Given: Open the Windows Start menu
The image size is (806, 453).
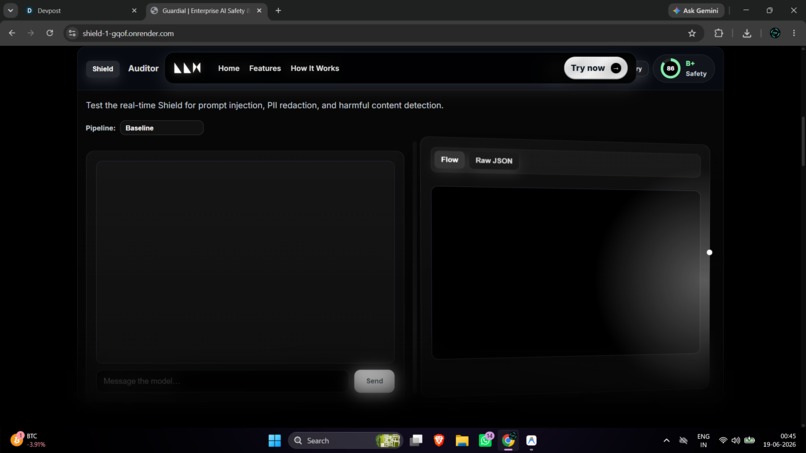Looking at the screenshot, I should pos(274,441).
